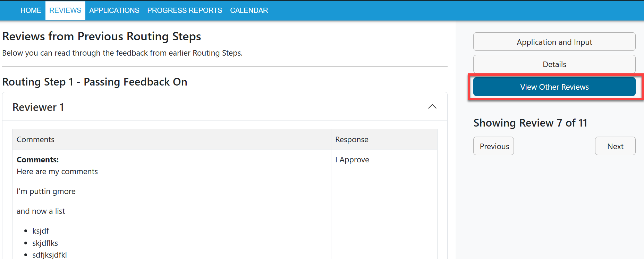This screenshot has width=644, height=259.
Task: Click View Other Reviews button
Action: 554,87
